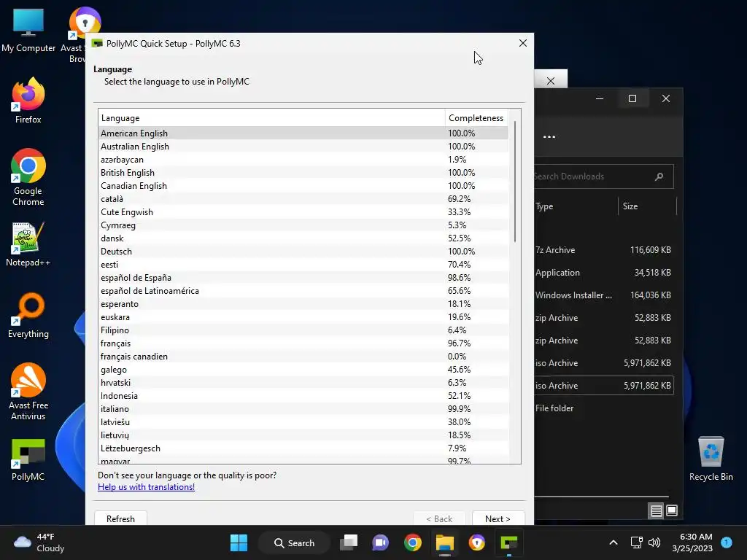Select esperanto language row

303,304
